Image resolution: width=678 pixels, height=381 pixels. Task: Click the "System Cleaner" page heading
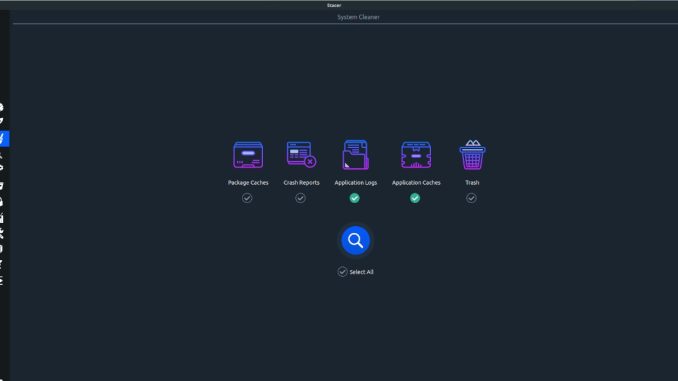[x=358, y=17]
